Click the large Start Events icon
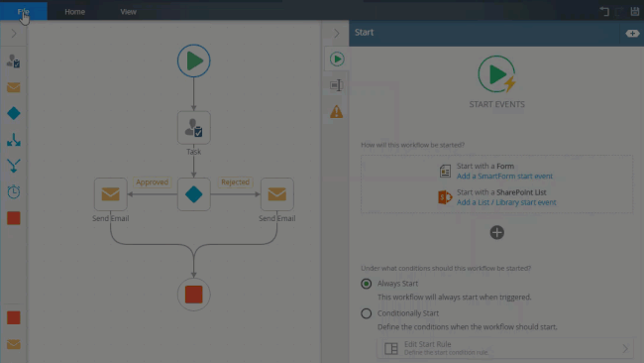The height and width of the screenshot is (363, 644). pyautogui.click(x=497, y=74)
